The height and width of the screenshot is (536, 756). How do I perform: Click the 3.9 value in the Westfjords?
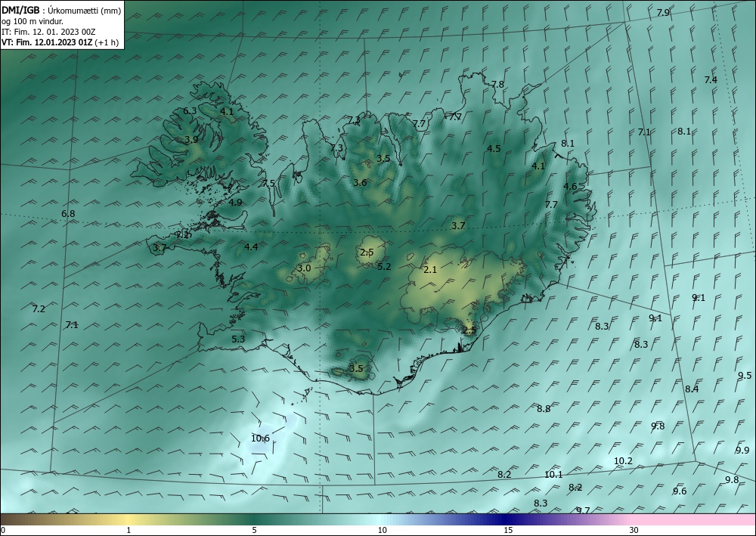point(191,140)
